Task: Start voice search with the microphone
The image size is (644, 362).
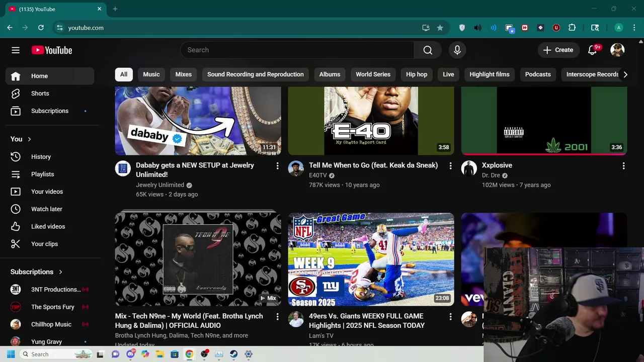Action: click(x=457, y=50)
